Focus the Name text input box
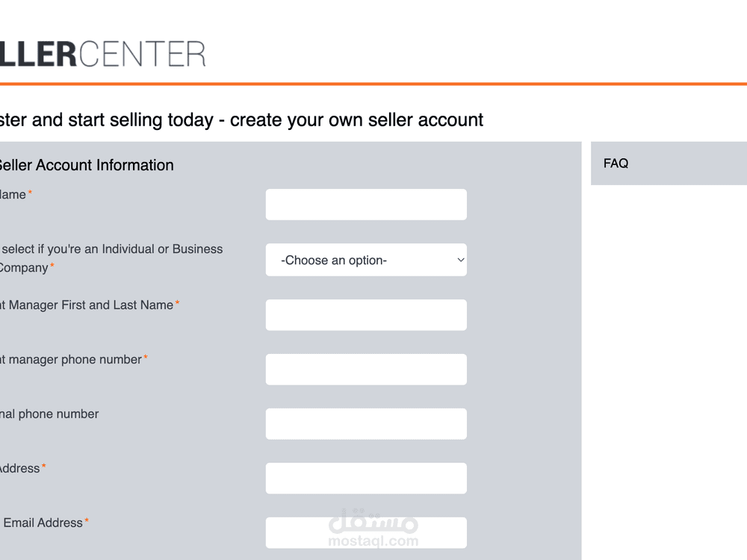 point(366,205)
